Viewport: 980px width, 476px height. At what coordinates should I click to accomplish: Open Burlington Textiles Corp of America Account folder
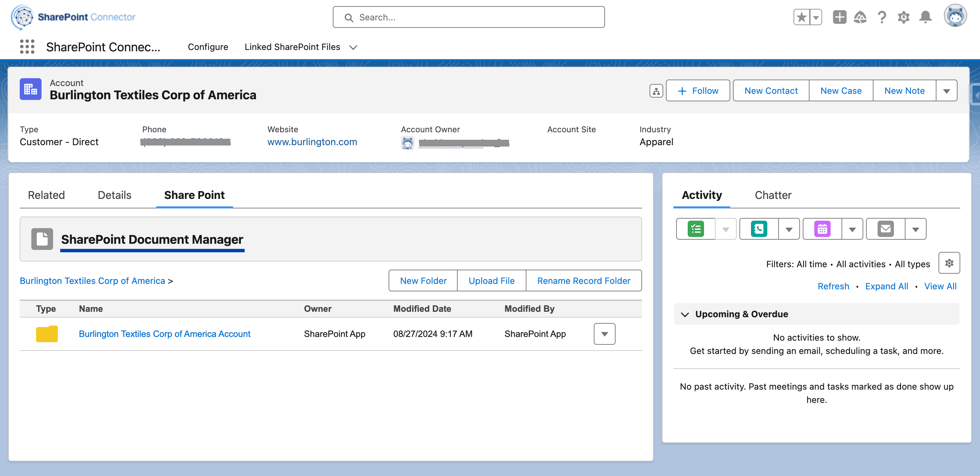tap(164, 334)
